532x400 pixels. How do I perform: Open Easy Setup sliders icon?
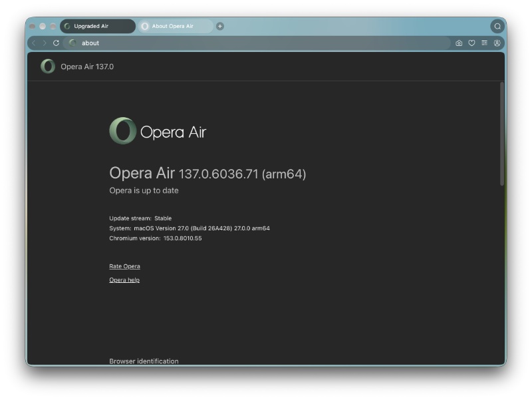tap(485, 43)
